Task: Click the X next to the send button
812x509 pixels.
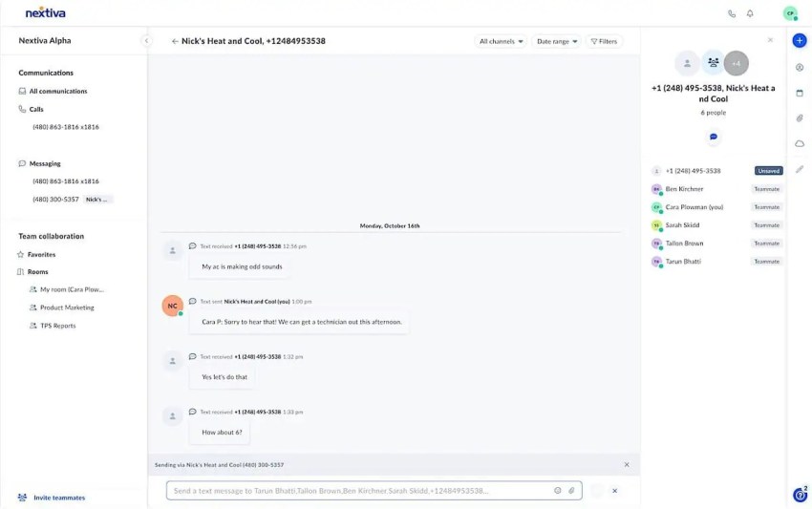Action: (x=614, y=491)
